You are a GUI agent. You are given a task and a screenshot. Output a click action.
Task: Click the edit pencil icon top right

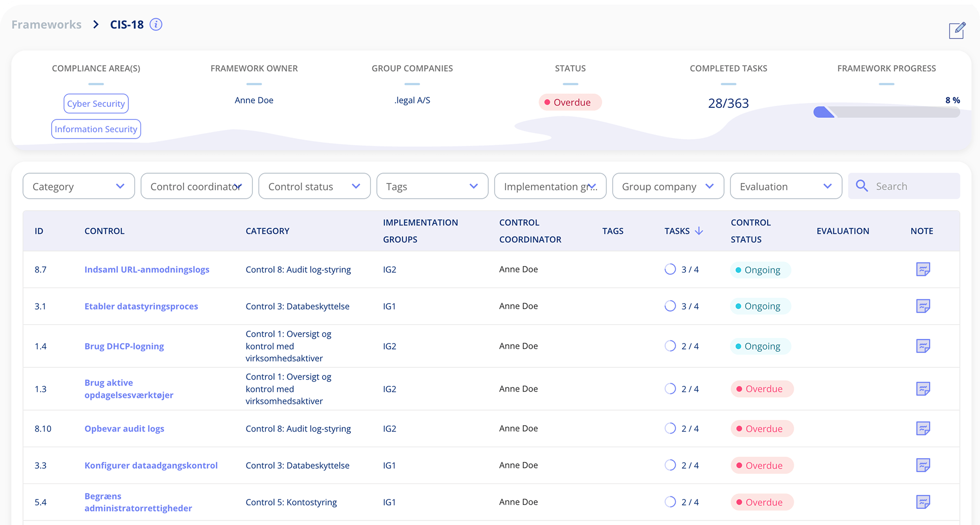tap(957, 31)
